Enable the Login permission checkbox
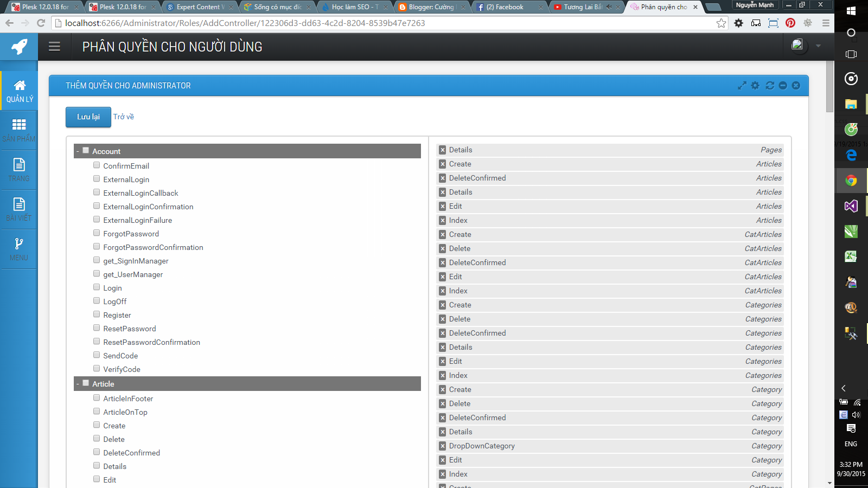This screenshot has height=488, width=868. 97,287
